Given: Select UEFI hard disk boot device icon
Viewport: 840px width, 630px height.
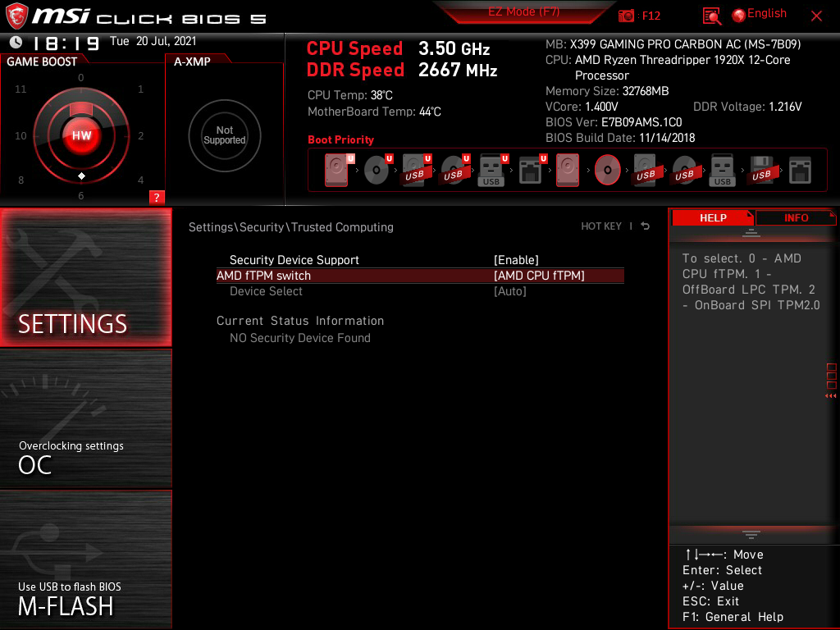Looking at the screenshot, I should tap(338, 170).
